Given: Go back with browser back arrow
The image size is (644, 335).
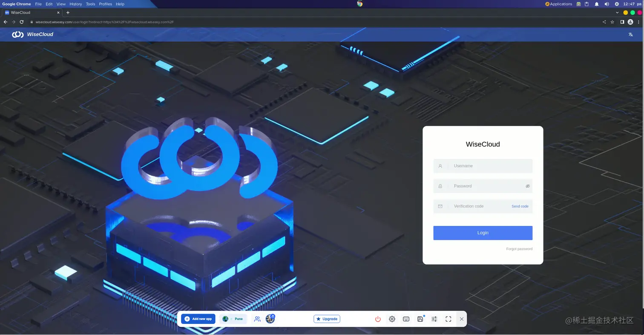Looking at the screenshot, I should tap(6, 22).
